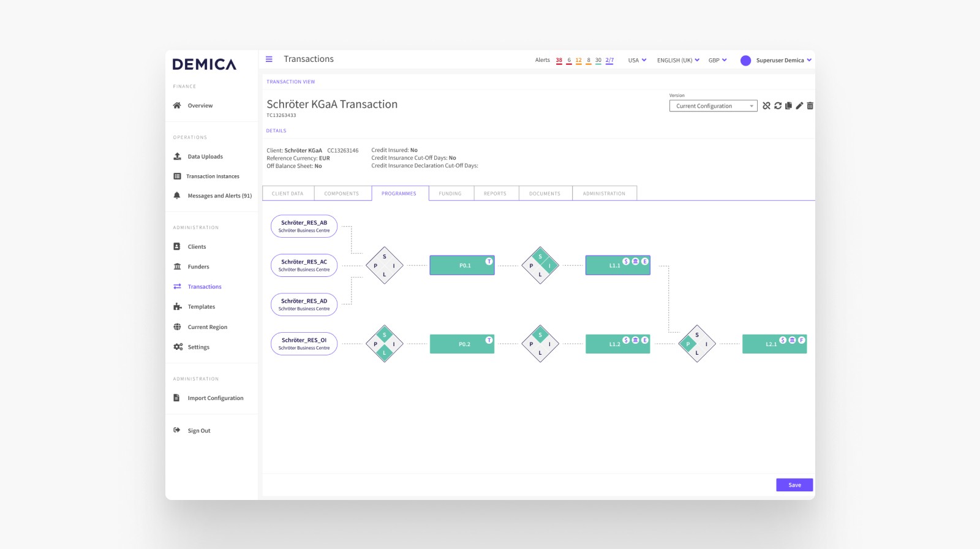Toggle I segment of diamond before L1.1

coord(549,266)
